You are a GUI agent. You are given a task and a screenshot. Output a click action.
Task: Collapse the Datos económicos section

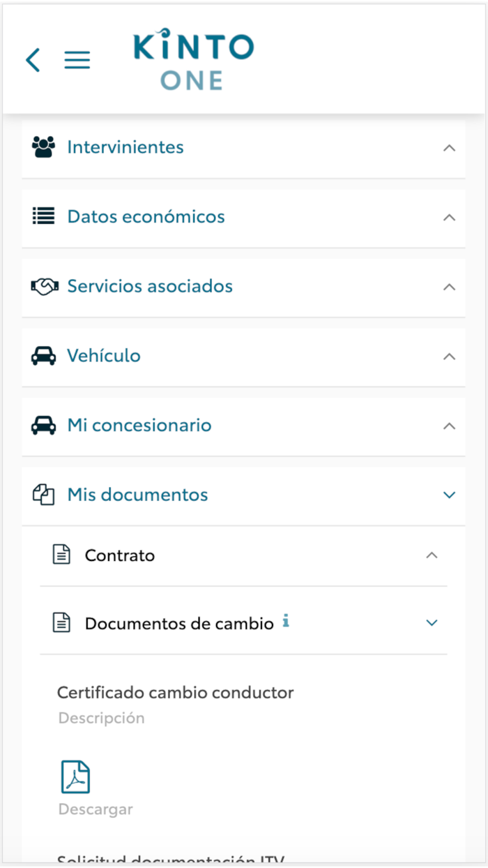tap(450, 217)
